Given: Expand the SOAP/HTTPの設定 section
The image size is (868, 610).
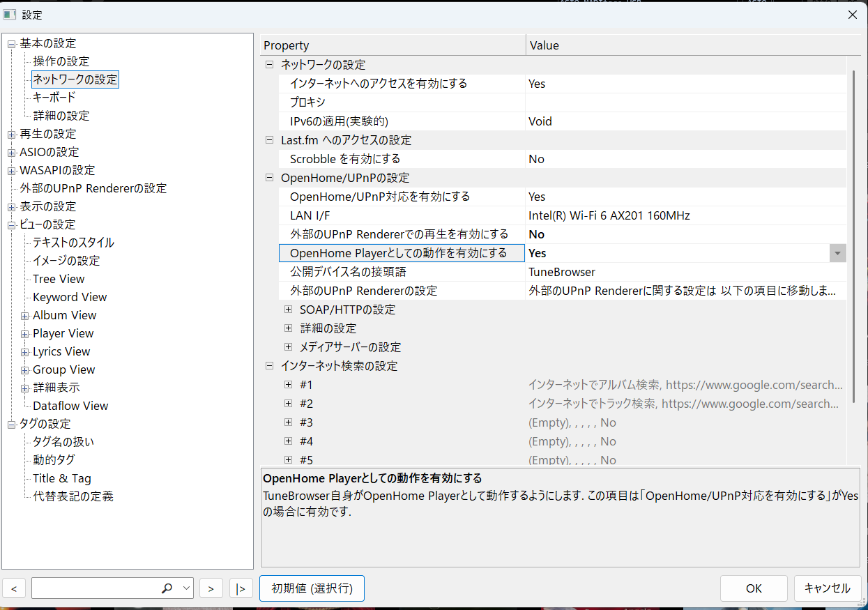Looking at the screenshot, I should 289,310.
